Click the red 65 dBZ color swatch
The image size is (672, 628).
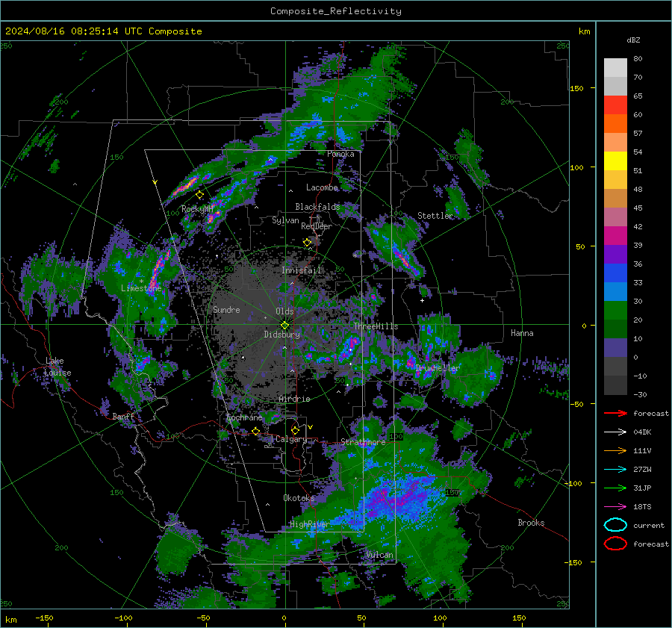[615, 105]
